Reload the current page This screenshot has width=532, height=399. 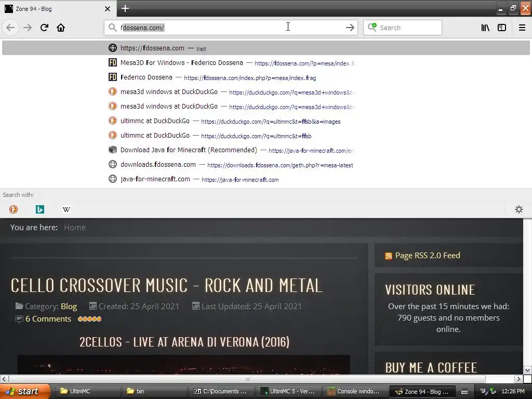(x=45, y=28)
